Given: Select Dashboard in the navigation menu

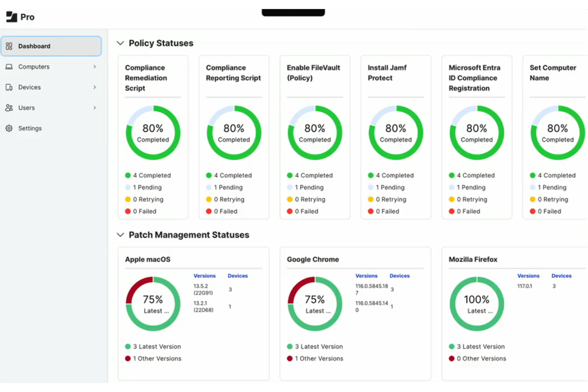Looking at the screenshot, I should click(35, 46).
